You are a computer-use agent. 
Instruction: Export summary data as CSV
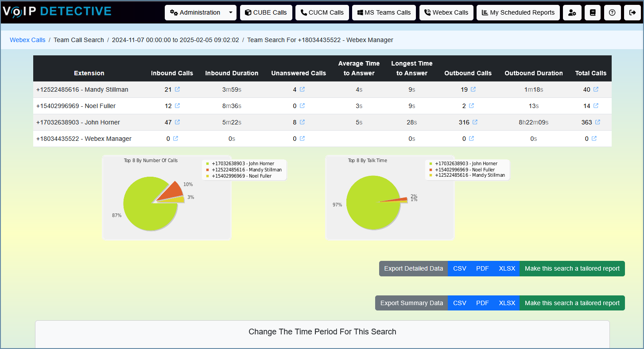tap(460, 303)
